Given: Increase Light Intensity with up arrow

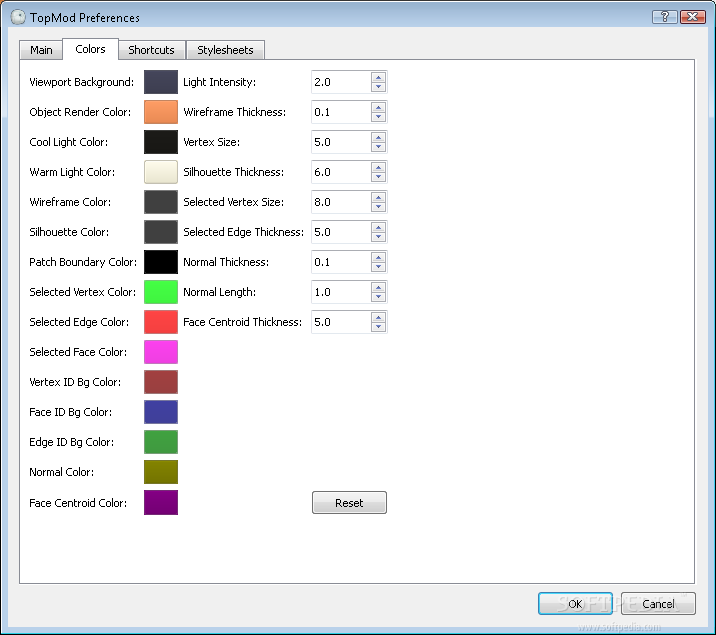Looking at the screenshot, I should coord(378,78).
